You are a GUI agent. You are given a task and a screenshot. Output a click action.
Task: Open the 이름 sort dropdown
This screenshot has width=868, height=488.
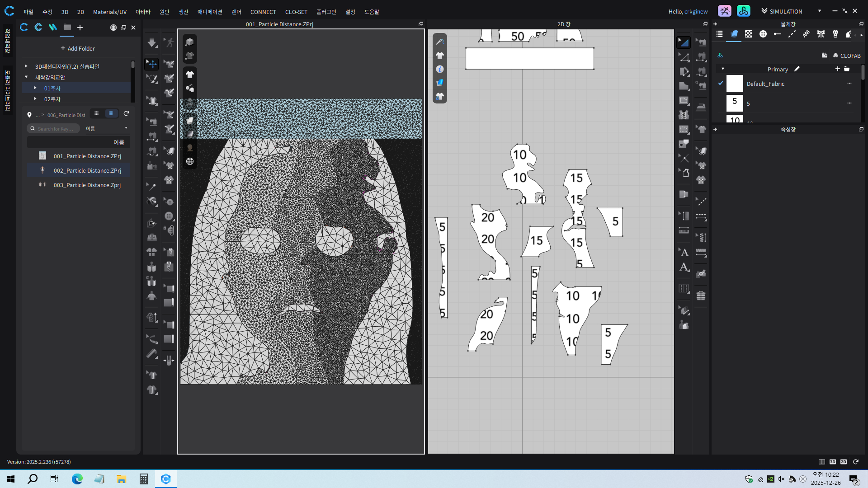tap(107, 129)
